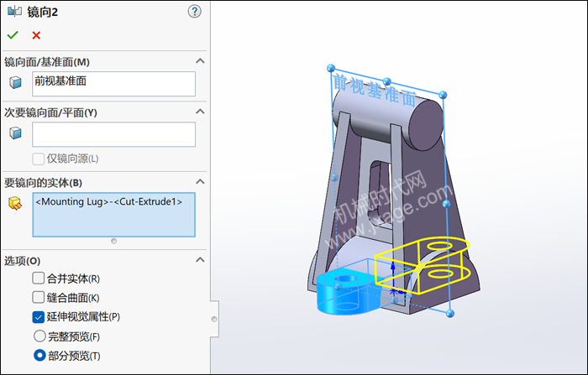Open the help question mark icon
Screen dimensions: 588x375
[195, 11]
